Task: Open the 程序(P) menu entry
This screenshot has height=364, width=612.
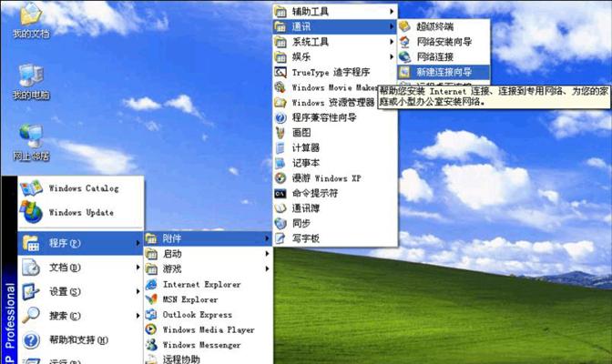Action: 80,243
